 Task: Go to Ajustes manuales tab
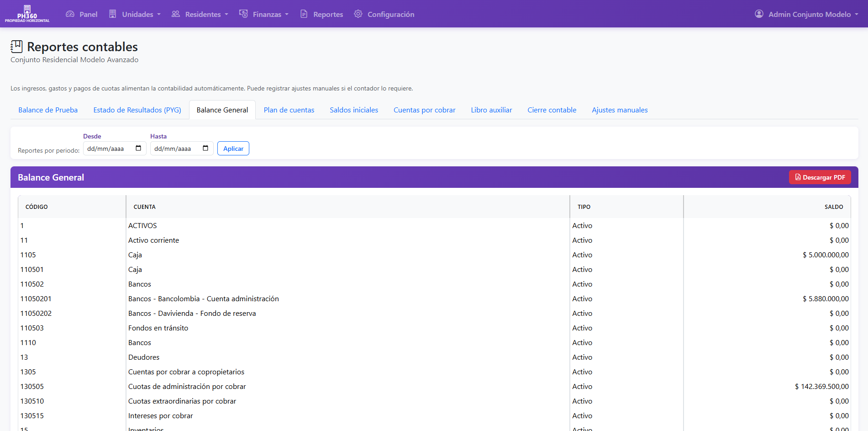tap(620, 110)
